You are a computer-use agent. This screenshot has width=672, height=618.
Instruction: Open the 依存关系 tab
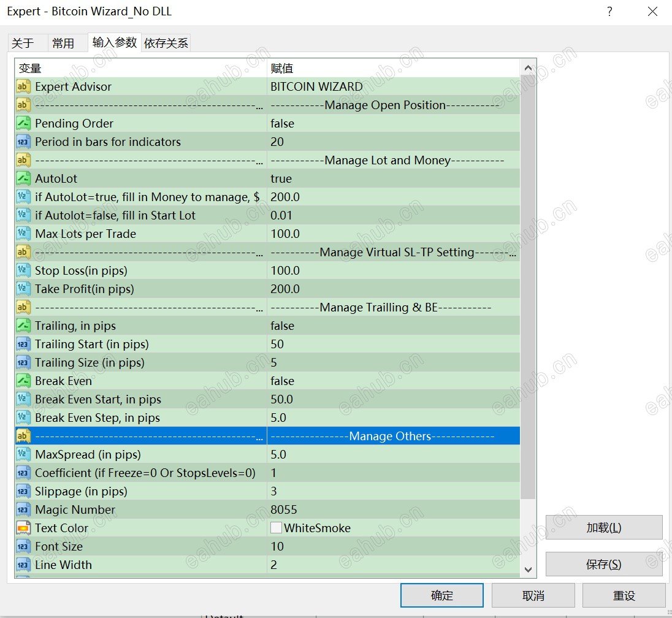166,44
